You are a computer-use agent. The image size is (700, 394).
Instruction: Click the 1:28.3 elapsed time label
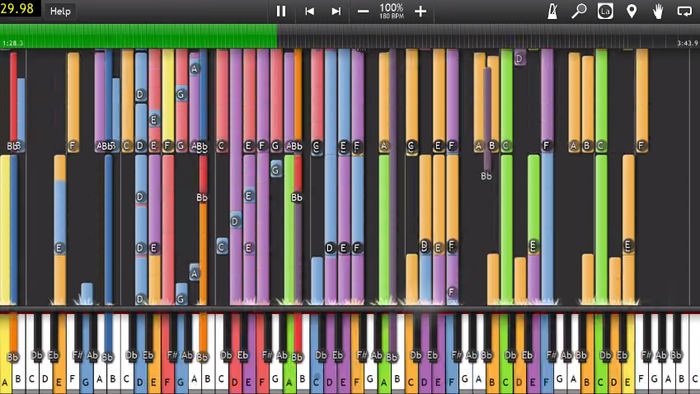(x=12, y=43)
